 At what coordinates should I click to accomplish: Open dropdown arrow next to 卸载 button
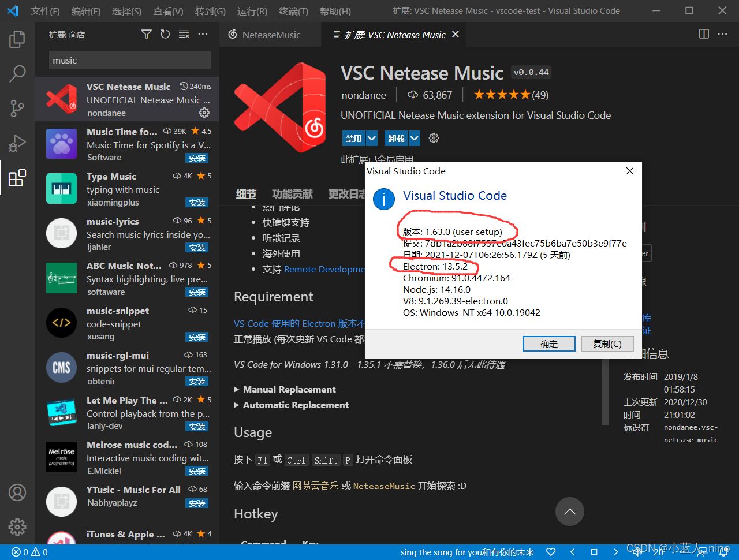click(415, 138)
